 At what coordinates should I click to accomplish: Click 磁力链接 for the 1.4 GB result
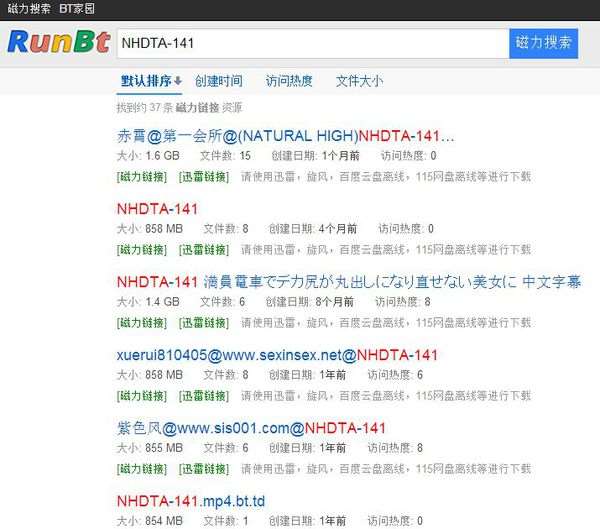(x=142, y=323)
